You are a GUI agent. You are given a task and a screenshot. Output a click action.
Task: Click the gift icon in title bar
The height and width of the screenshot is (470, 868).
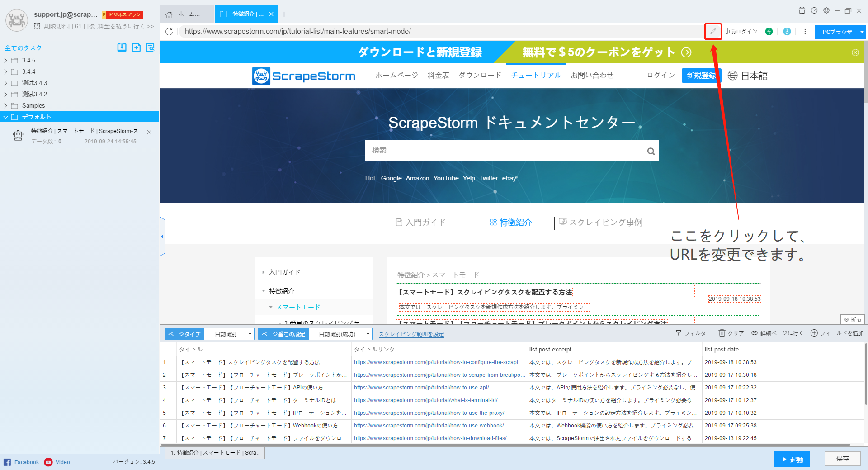[802, 10]
